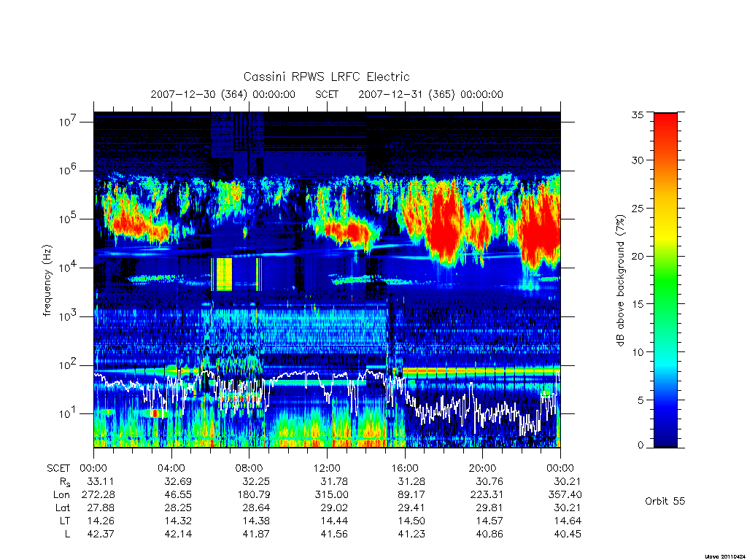Click colorbar tick value 5
747x560 pixels.
[x=640, y=400]
